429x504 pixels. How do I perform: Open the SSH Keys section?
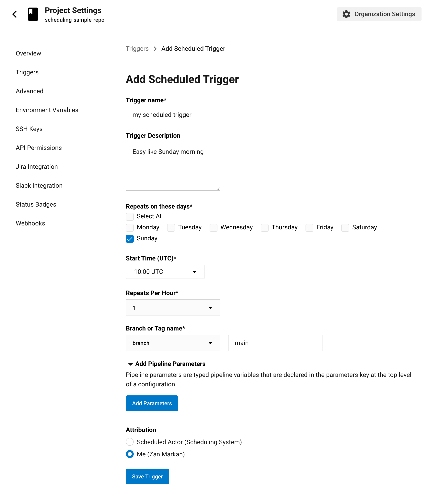(29, 129)
